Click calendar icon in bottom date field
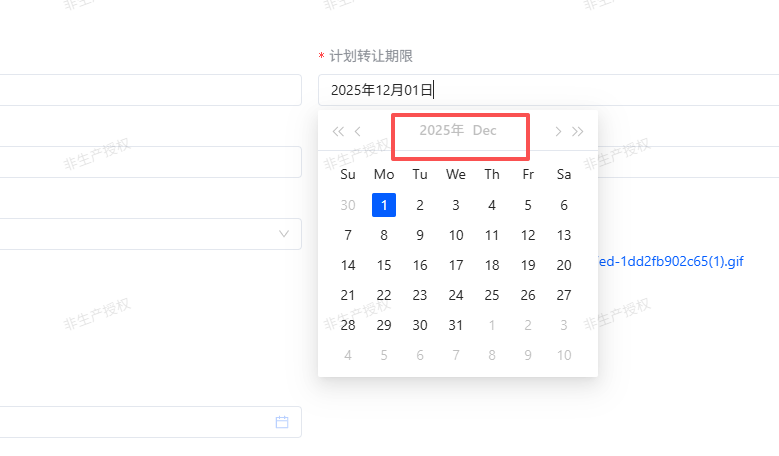Viewport: 779px width, 456px height. coord(282,422)
